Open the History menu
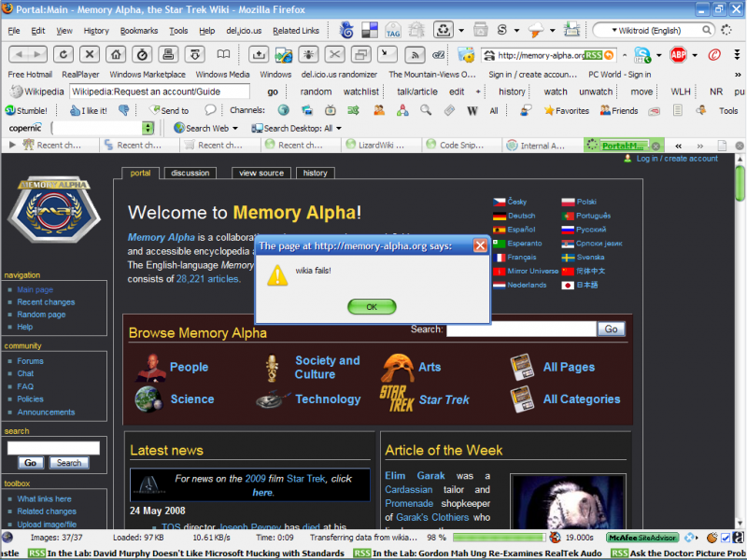The width and height of the screenshot is (747, 560). [x=96, y=31]
